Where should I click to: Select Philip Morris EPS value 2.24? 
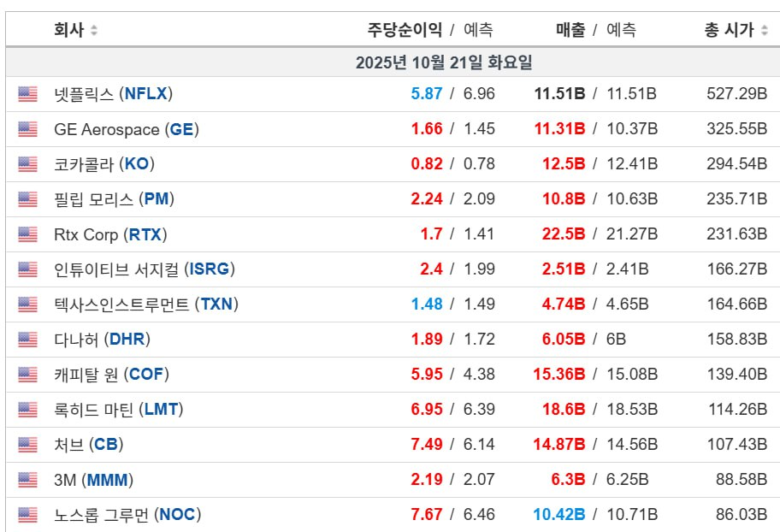click(426, 199)
